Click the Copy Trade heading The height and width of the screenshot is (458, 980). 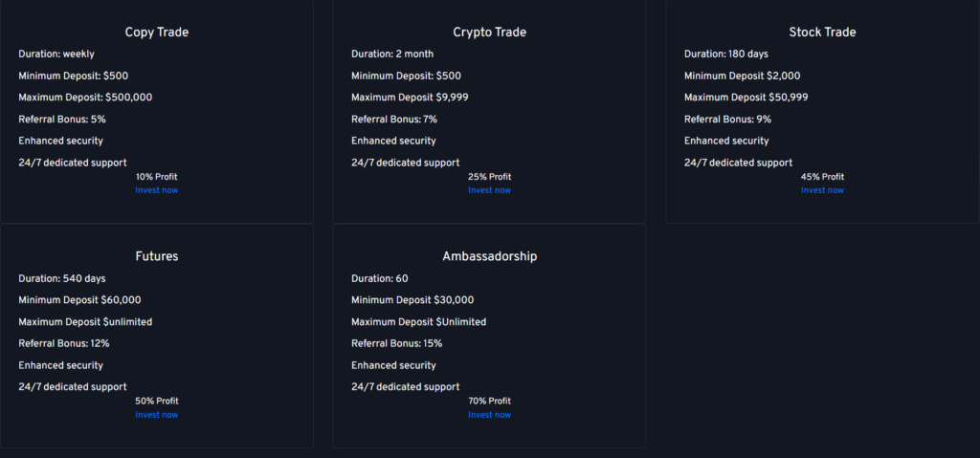coord(157,33)
